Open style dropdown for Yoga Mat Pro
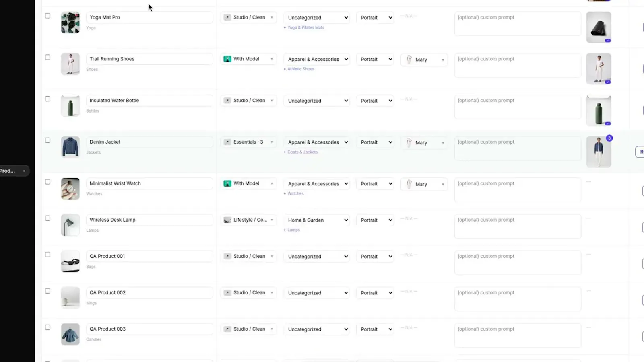This screenshot has height=362, width=644. (248, 17)
